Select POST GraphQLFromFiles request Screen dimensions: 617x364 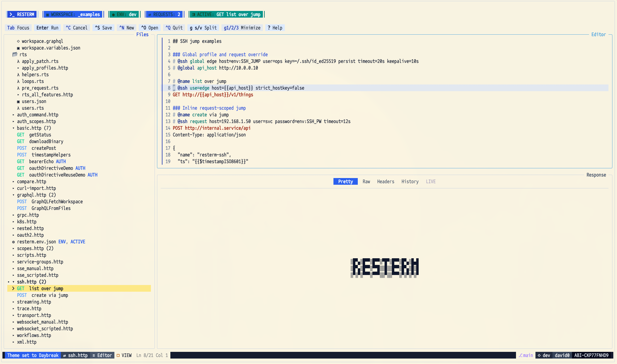pyautogui.click(x=44, y=208)
